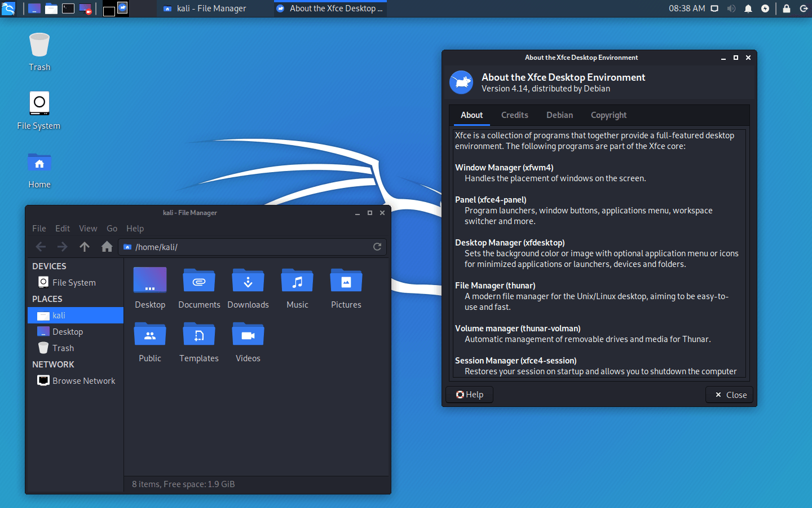Switch to the Debian tab

[559, 115]
